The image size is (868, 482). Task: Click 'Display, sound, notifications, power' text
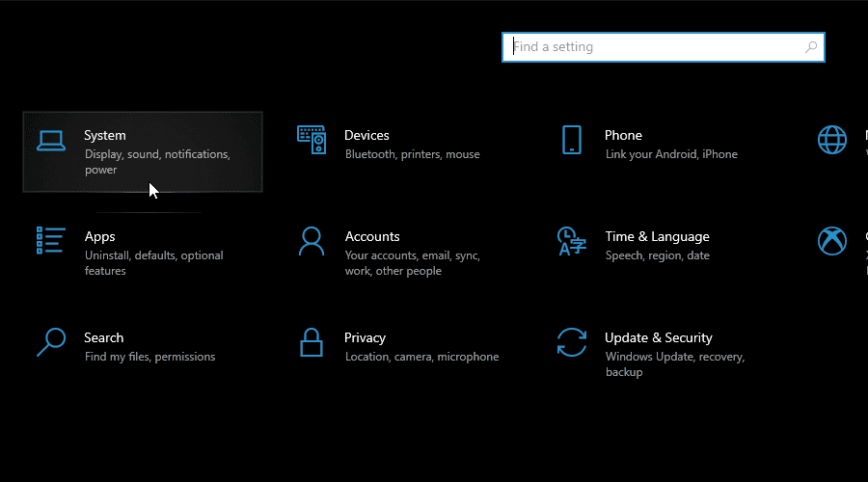157,162
